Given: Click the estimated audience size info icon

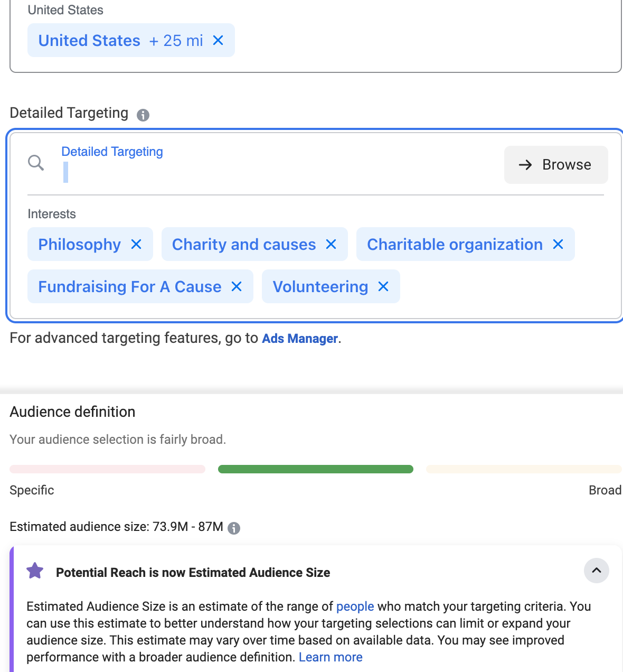Looking at the screenshot, I should click(234, 528).
